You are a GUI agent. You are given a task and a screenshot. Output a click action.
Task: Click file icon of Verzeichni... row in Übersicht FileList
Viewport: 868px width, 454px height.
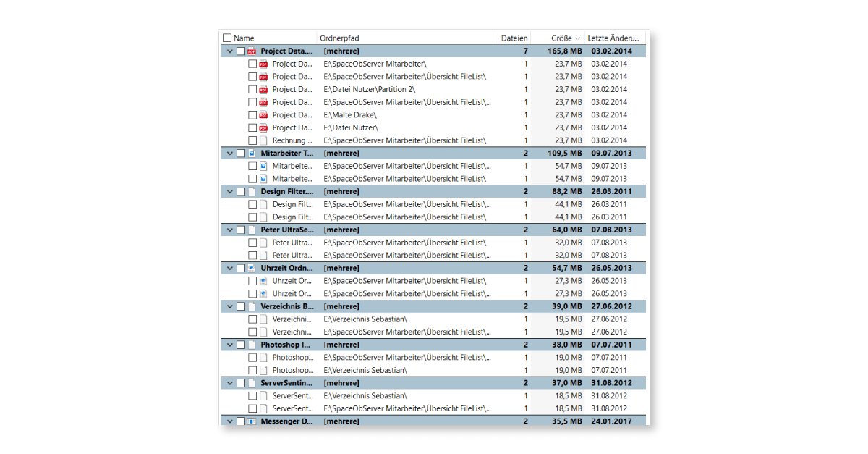263,332
